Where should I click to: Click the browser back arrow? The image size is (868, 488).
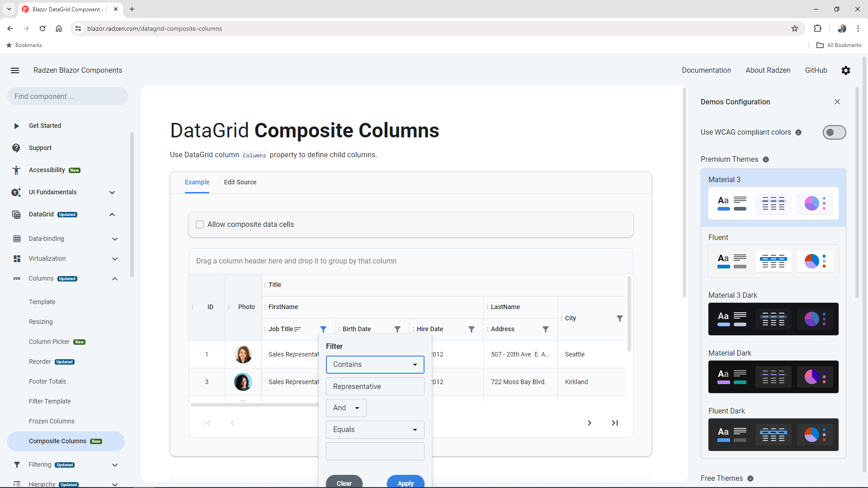(x=10, y=28)
